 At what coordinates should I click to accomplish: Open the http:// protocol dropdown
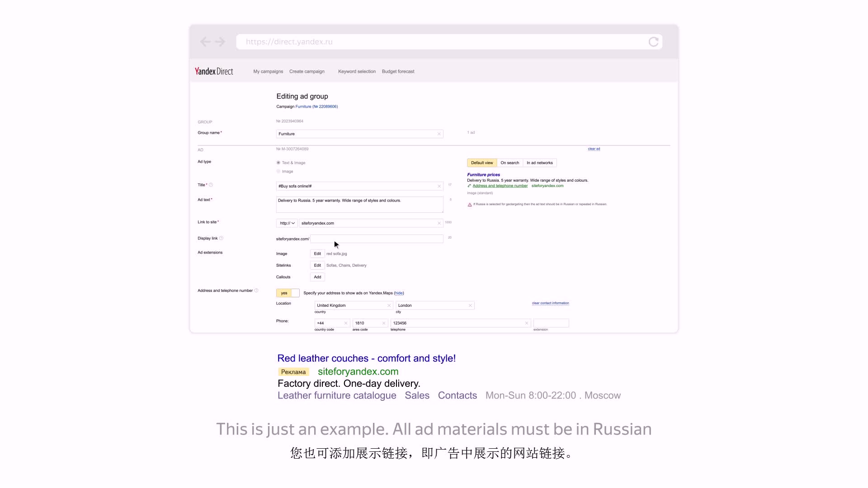click(x=287, y=223)
